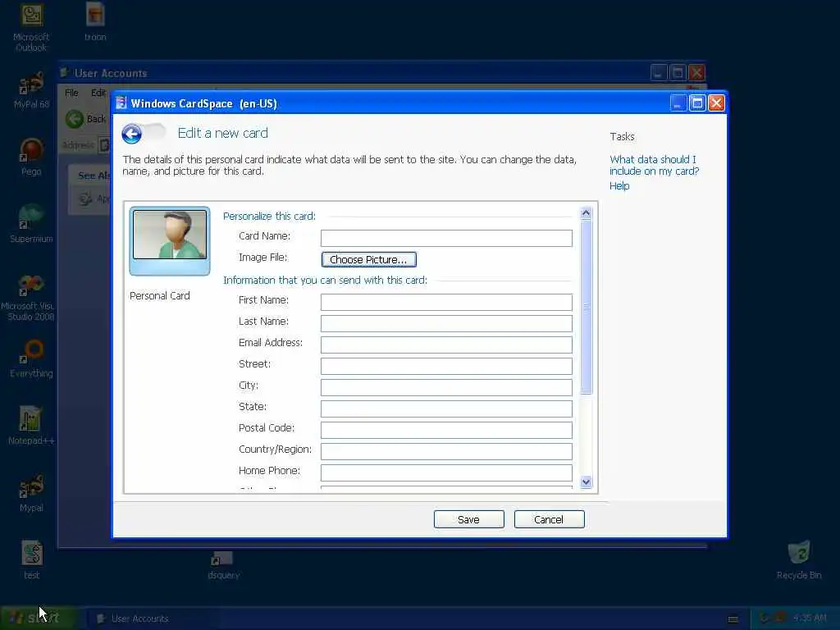
Task: Select the State input field
Action: [x=446, y=409]
